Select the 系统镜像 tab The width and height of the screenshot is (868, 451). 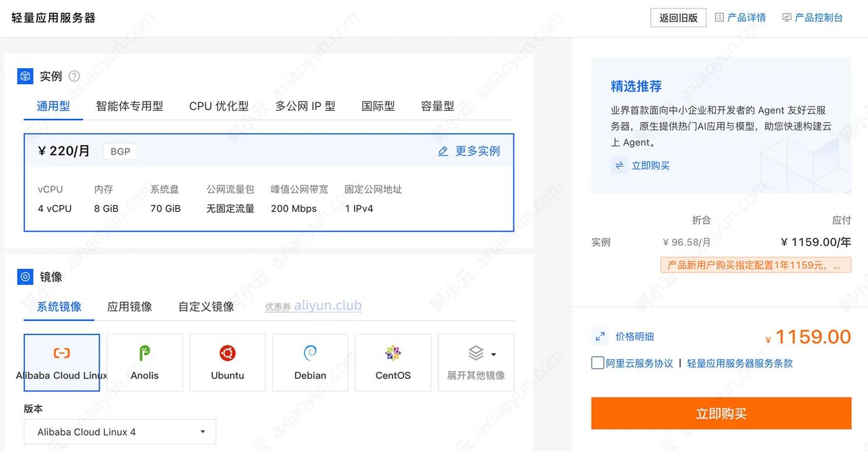(59, 307)
